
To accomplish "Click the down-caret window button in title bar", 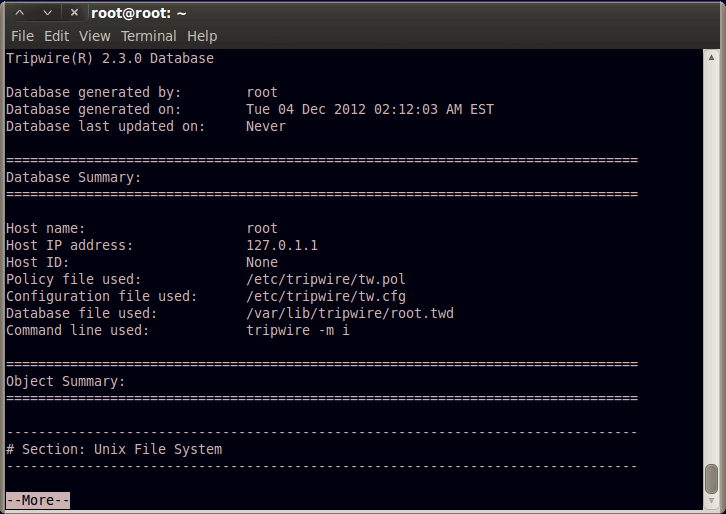I will click(x=47, y=13).
